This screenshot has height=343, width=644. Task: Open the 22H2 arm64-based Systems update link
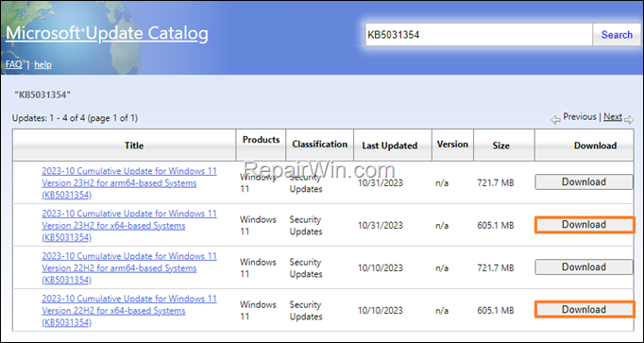click(129, 267)
